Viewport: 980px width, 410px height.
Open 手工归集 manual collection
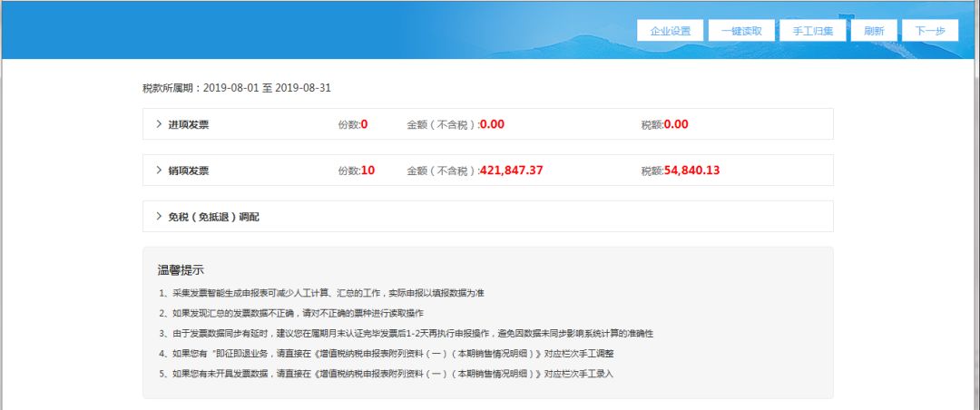[813, 31]
